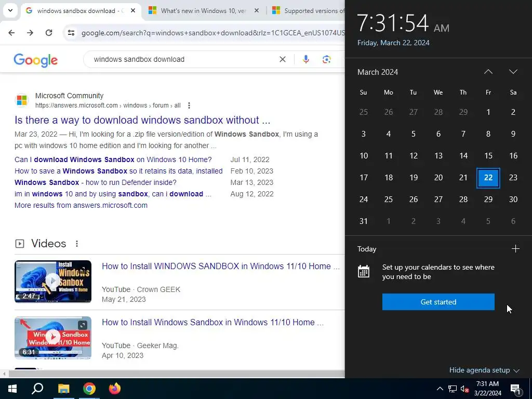Add a new event with plus icon
The height and width of the screenshot is (399, 532).
(x=515, y=249)
